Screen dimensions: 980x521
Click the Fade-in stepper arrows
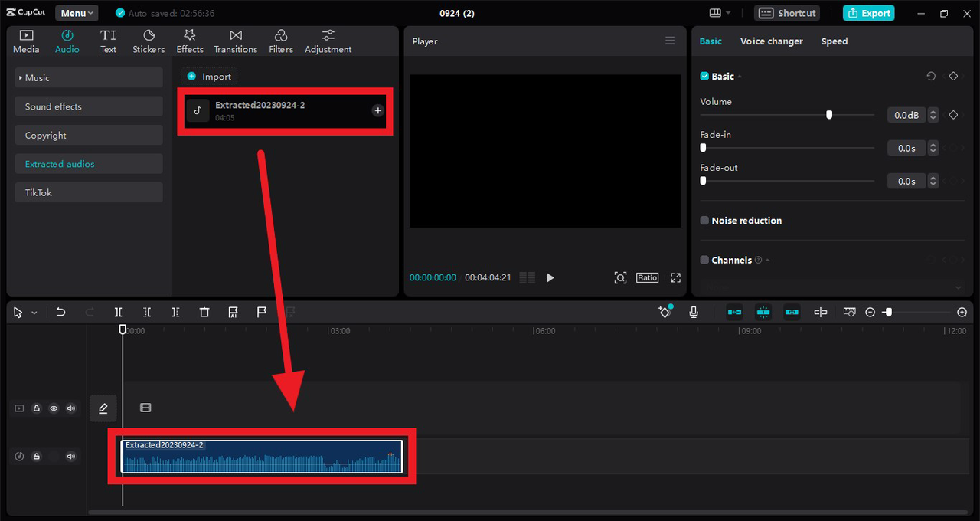(x=933, y=148)
